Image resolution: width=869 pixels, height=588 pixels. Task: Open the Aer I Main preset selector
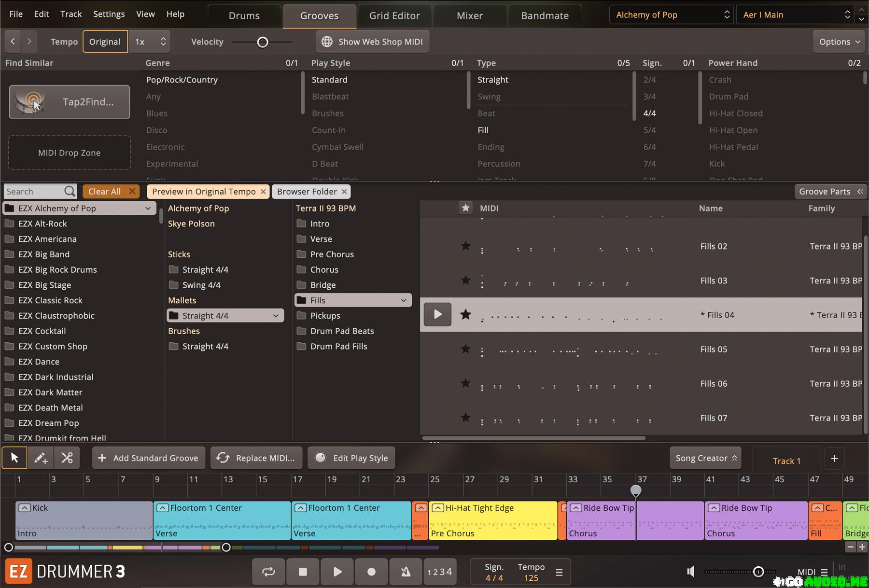tap(796, 14)
